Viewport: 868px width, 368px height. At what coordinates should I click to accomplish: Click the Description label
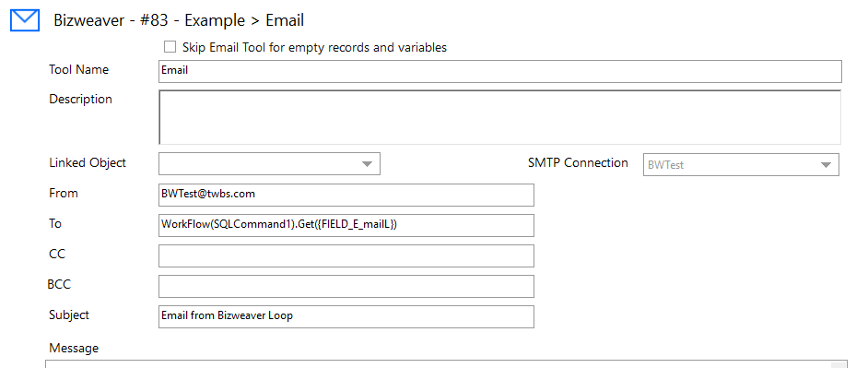[80, 100]
